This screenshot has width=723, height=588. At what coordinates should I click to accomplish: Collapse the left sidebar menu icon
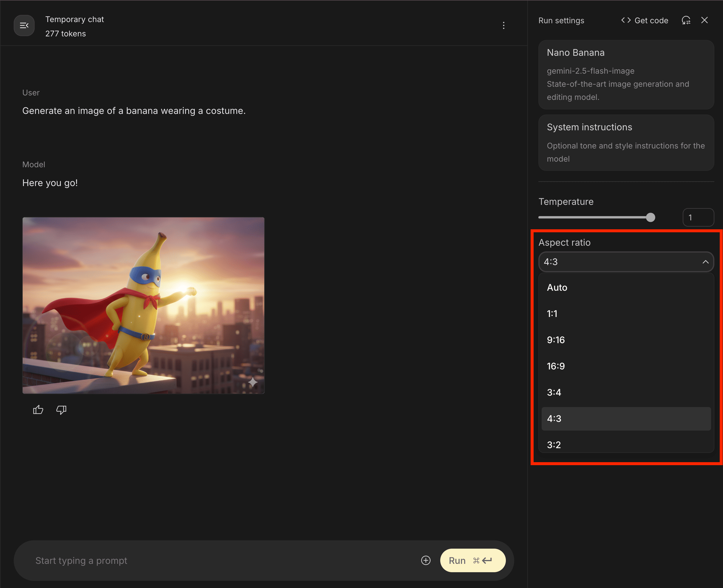pos(24,25)
